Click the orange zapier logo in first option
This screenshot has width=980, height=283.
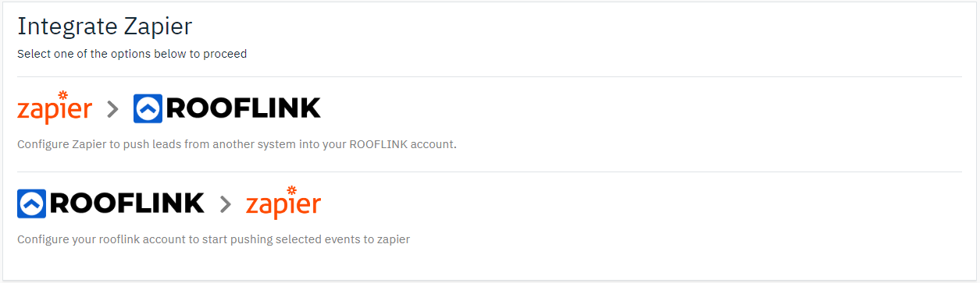point(55,108)
